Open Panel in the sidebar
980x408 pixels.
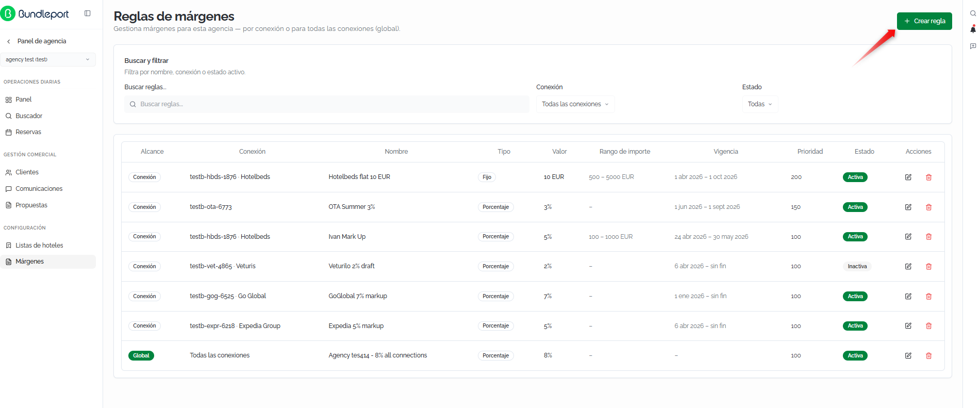pos(48,100)
